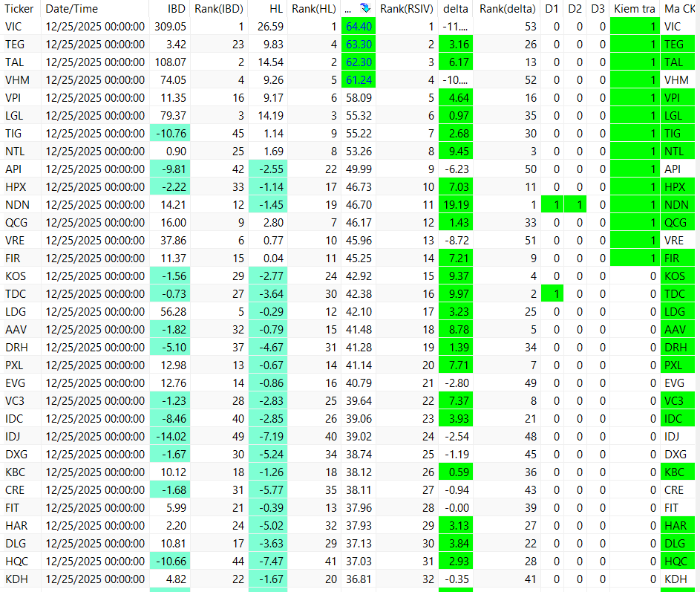This screenshot has height=592, width=700.
Task: Sort by the Ticker column header
Action: tap(19, 8)
